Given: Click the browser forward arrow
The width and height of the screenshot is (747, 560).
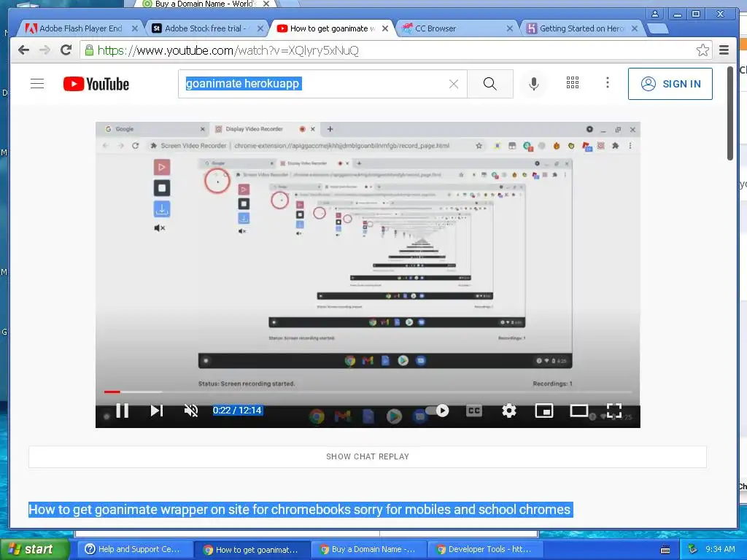Looking at the screenshot, I should [x=44, y=50].
